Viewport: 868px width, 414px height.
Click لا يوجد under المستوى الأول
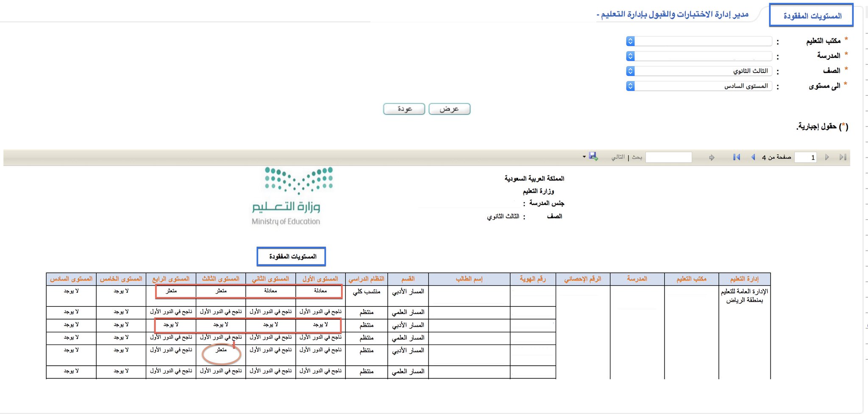tap(320, 325)
